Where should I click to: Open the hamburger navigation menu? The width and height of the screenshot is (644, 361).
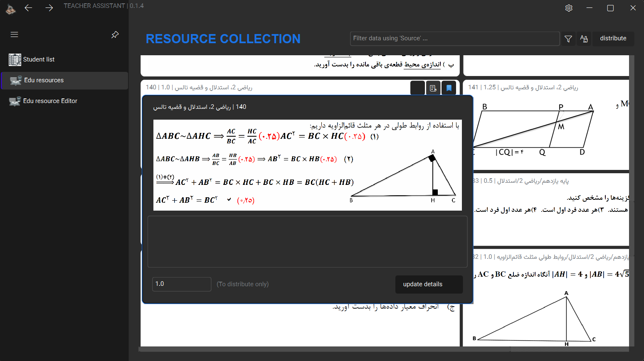pos(14,34)
